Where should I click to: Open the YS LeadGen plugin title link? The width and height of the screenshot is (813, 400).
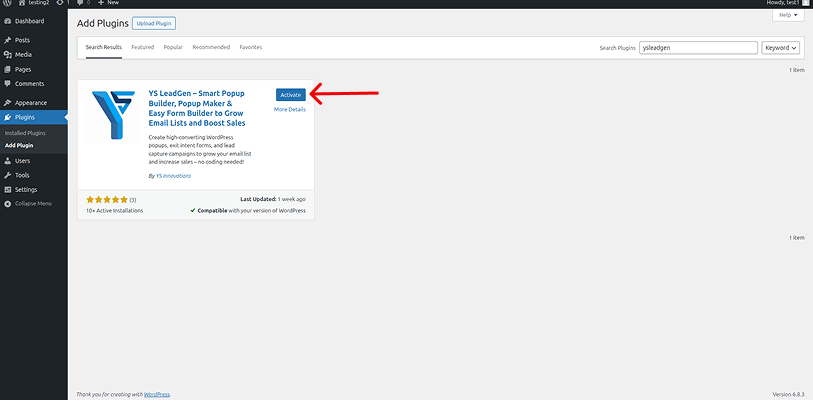(x=197, y=108)
